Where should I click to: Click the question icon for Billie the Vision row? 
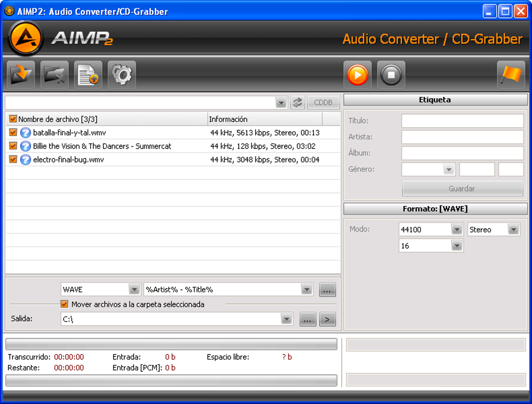coord(26,146)
